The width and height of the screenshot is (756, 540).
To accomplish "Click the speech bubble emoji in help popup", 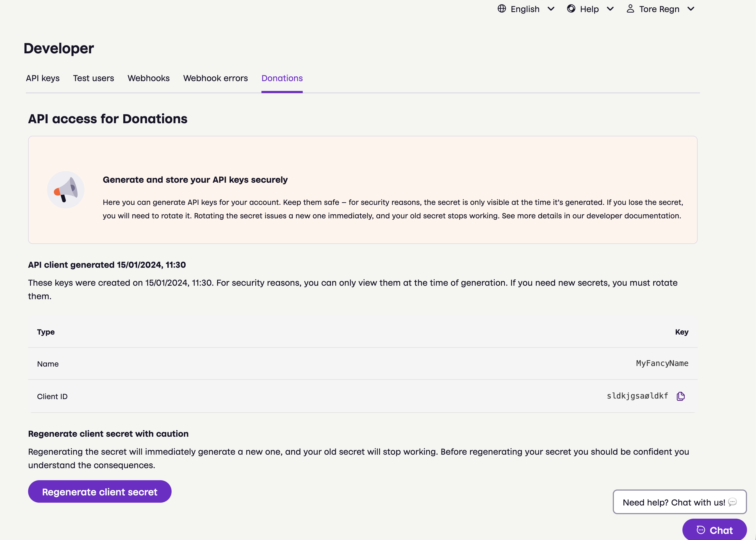I will 732,502.
